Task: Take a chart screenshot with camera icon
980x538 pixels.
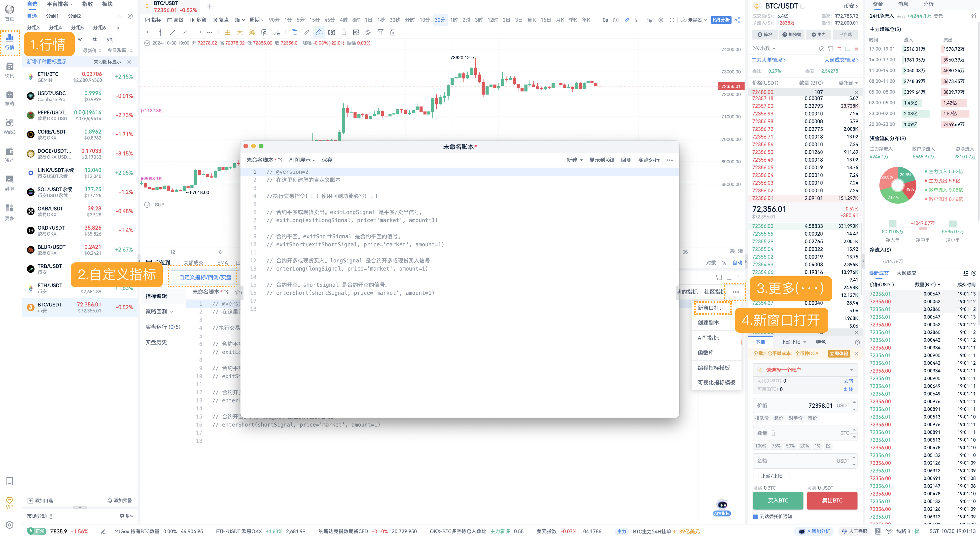Action: click(x=616, y=20)
